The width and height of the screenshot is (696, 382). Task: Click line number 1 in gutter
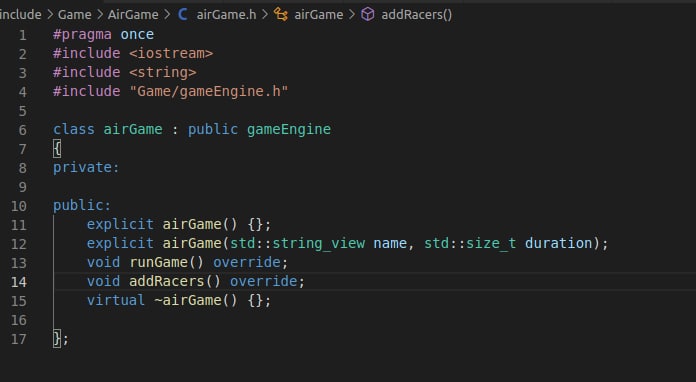(23, 35)
